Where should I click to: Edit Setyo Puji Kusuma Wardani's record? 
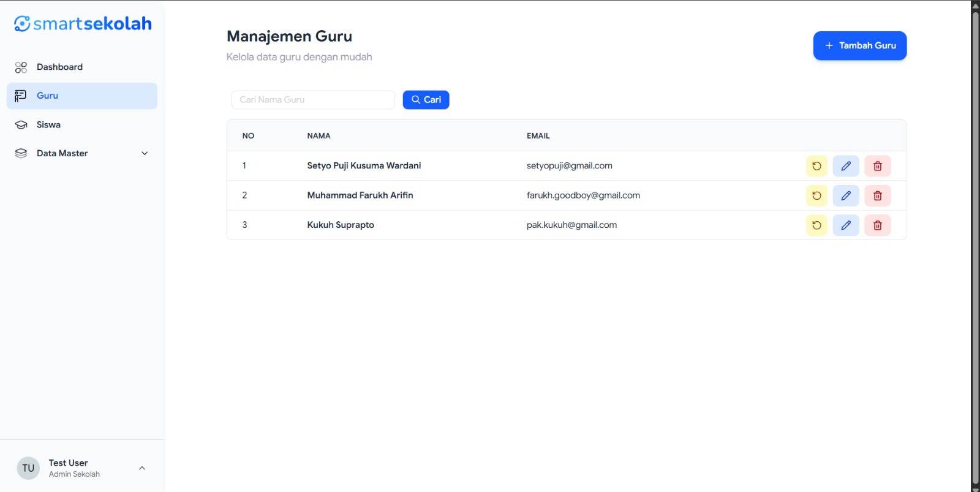pyautogui.click(x=846, y=166)
